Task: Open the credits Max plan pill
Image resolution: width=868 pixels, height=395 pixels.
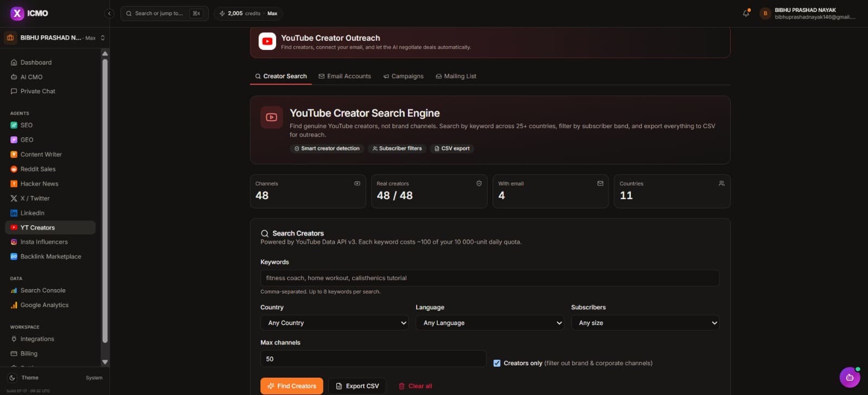Action: pos(248,14)
